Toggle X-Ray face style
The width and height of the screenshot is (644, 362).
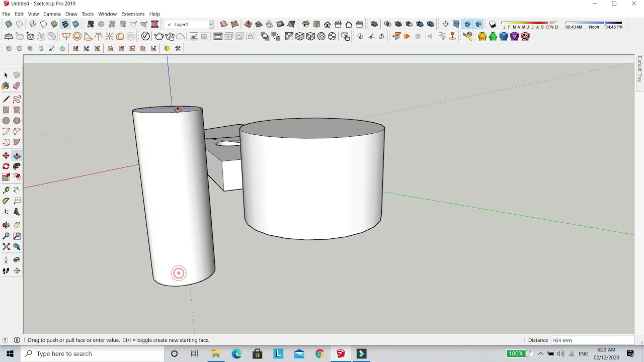click(9, 24)
